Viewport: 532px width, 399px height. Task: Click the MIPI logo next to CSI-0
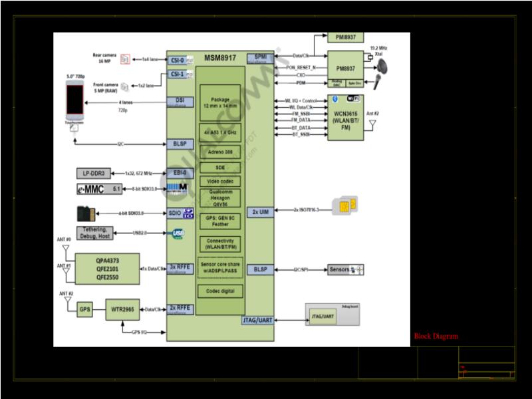(190, 61)
